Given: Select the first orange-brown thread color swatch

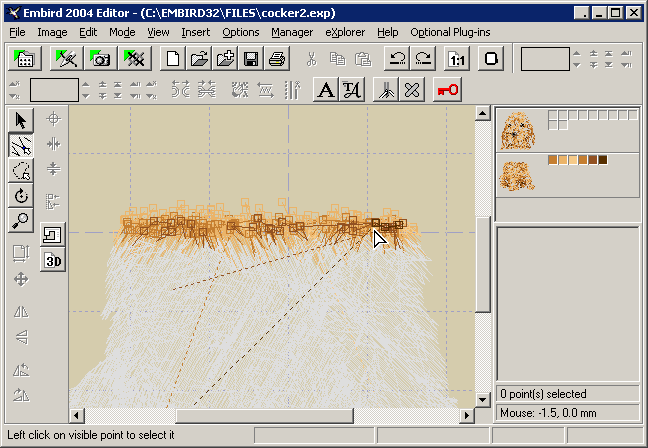Looking at the screenshot, I should (x=553, y=160).
